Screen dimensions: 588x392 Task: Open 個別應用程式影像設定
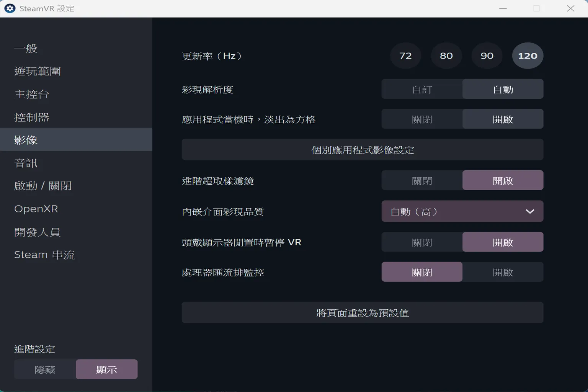click(x=362, y=150)
